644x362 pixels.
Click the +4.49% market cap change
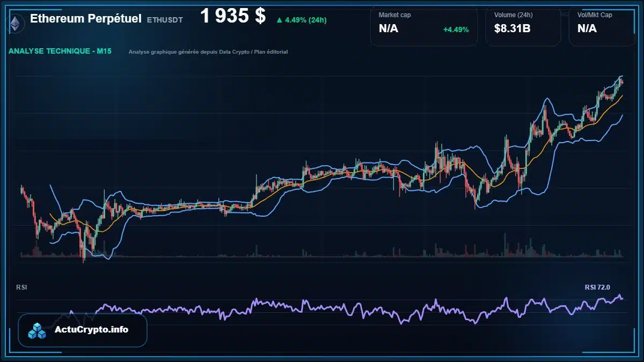coord(456,29)
